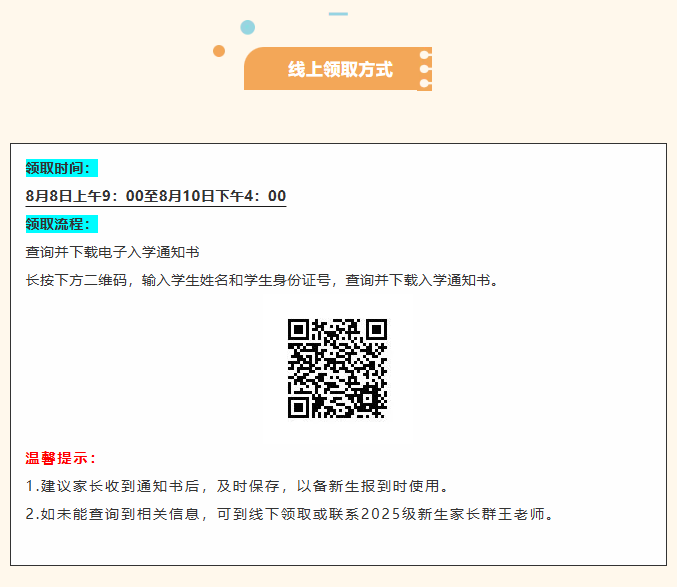681x587 pixels.
Task: Click the small orange decorative dot
Action: pos(219,51)
